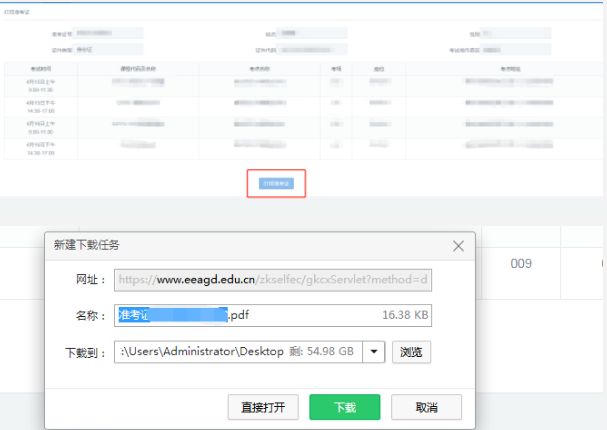Click the 网址 URL field

pyautogui.click(x=273, y=280)
